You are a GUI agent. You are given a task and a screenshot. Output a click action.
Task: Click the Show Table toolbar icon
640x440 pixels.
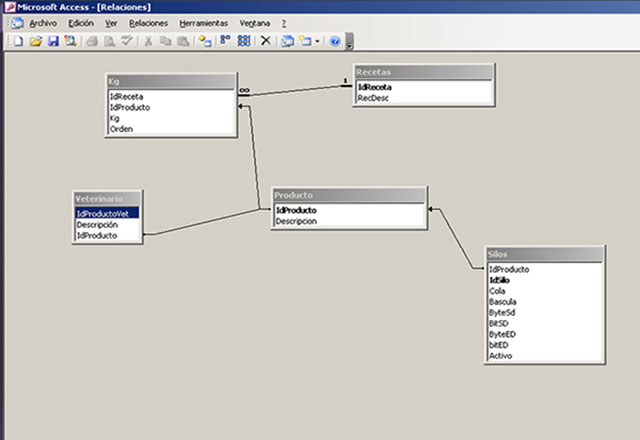[204, 41]
